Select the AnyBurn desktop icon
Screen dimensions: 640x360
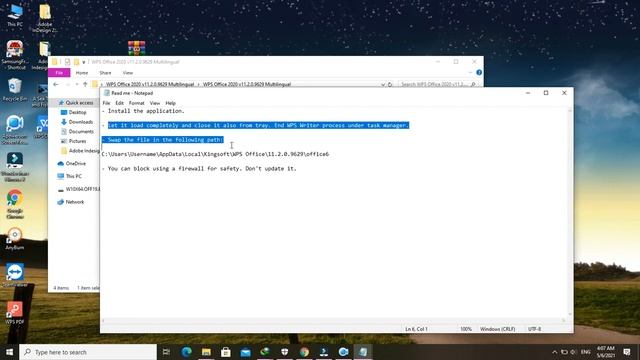point(15,239)
